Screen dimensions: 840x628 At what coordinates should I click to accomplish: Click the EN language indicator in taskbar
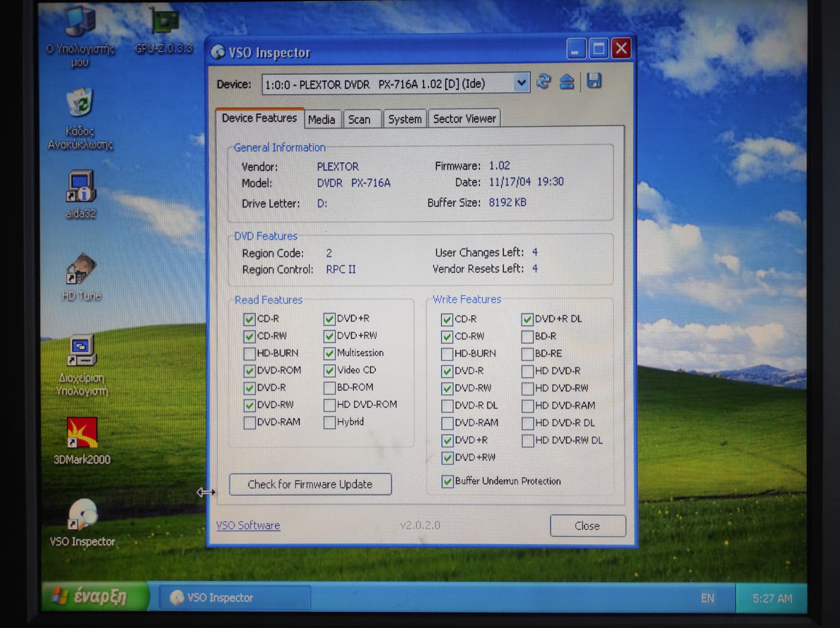[x=708, y=598]
